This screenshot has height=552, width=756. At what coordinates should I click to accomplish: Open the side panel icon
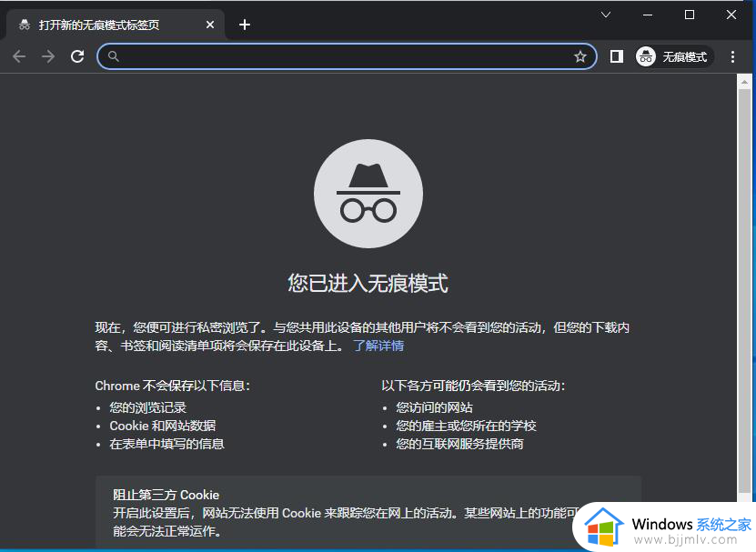616,56
